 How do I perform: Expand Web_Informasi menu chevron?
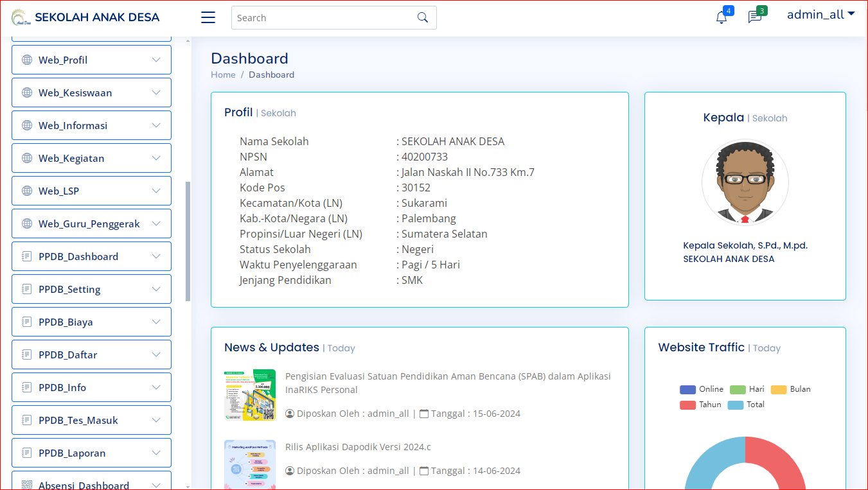tap(156, 125)
